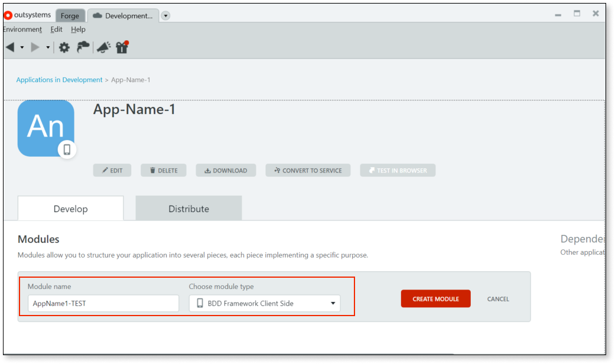This screenshot has width=615, height=364.
Task: Click the CONVERT TO SERVICE button
Action: (308, 170)
